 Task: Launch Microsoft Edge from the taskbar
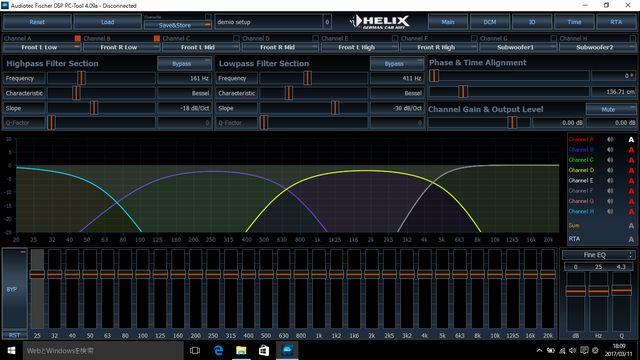click(x=218, y=351)
